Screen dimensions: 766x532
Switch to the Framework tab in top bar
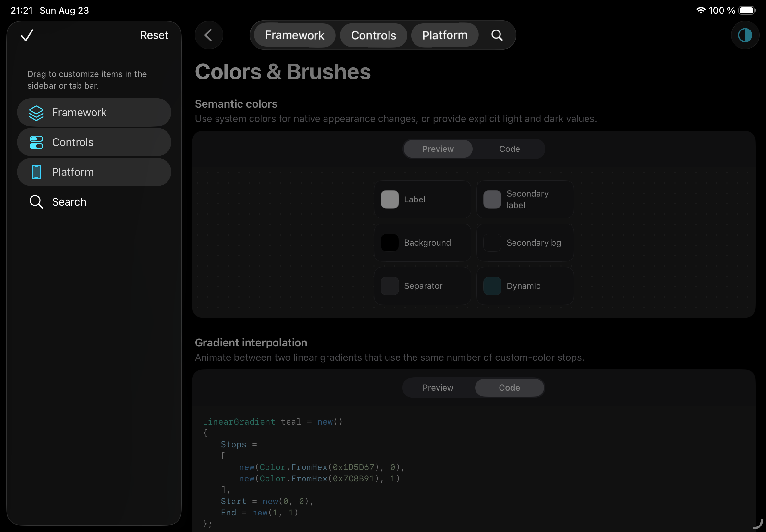coord(294,35)
